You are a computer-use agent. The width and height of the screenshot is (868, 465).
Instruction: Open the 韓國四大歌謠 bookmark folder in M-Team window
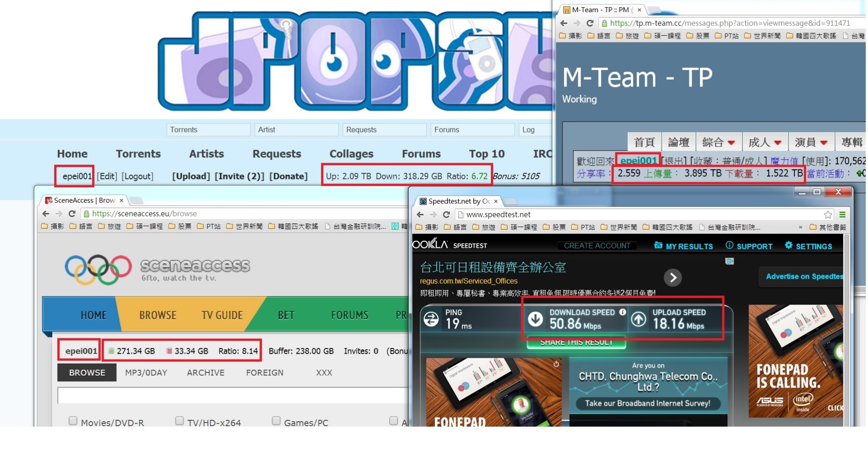(x=811, y=36)
